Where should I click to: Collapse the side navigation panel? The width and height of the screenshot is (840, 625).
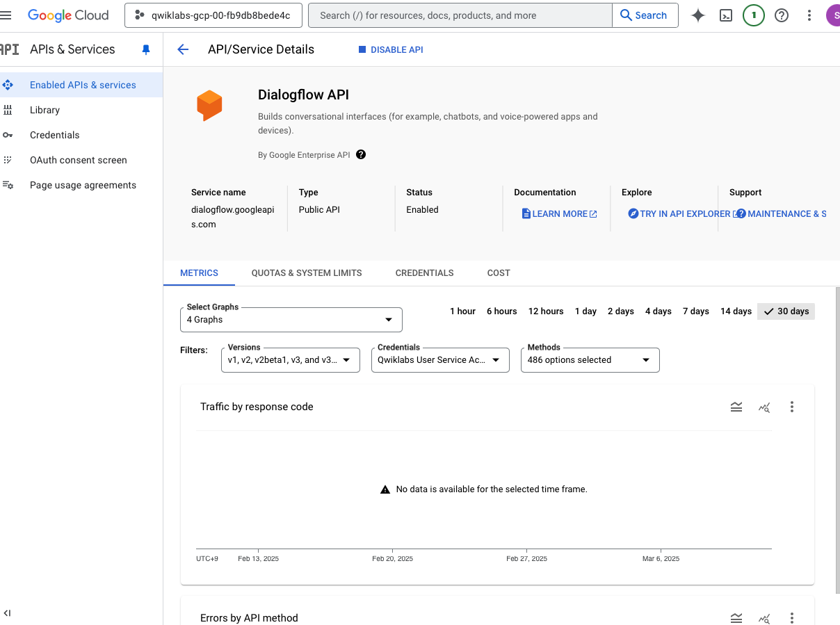click(x=7, y=612)
